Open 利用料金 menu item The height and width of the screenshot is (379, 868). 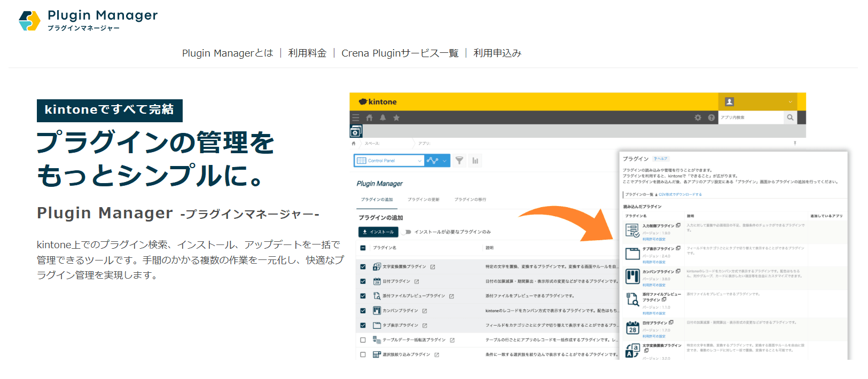(x=307, y=53)
